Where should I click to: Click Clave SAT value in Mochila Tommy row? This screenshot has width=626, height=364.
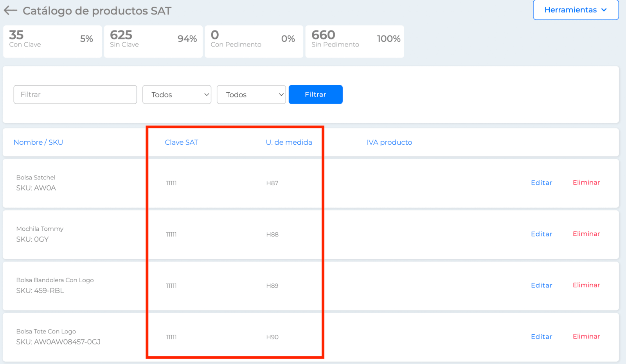point(171,234)
